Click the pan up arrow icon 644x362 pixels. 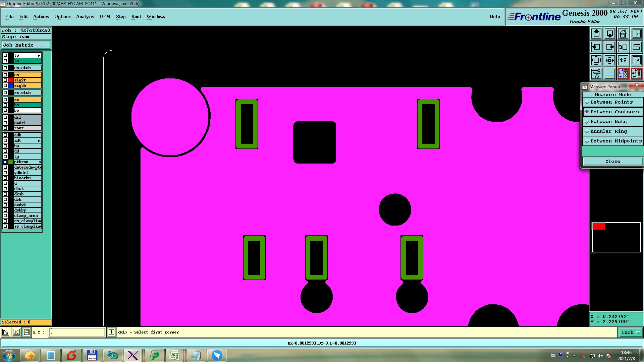point(596,34)
